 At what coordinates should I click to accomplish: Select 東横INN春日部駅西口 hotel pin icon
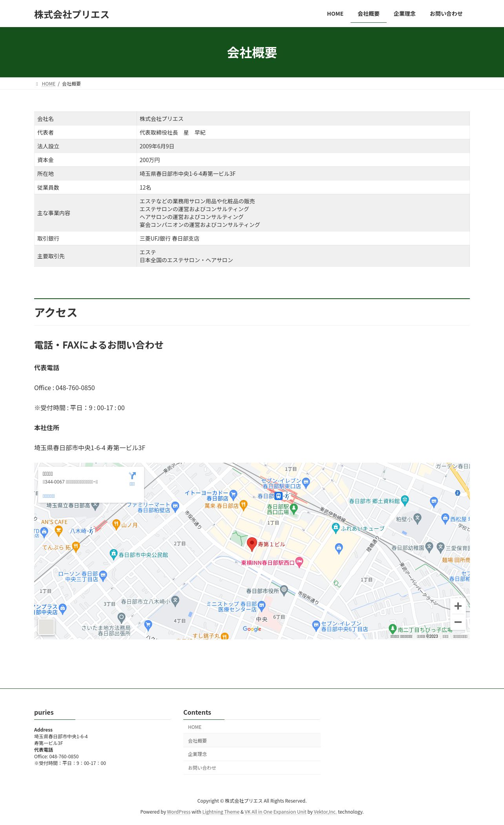coord(299,562)
